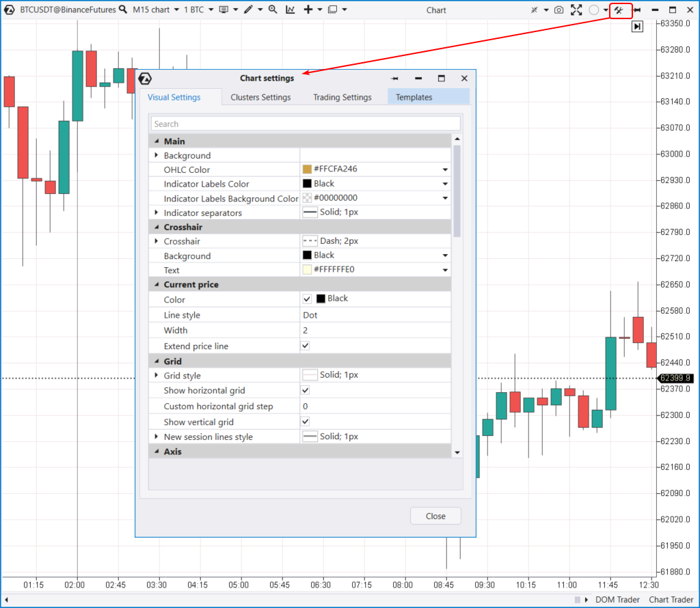Disable the Show horizontal grid checkbox
The width and height of the screenshot is (700, 608).
pos(306,391)
